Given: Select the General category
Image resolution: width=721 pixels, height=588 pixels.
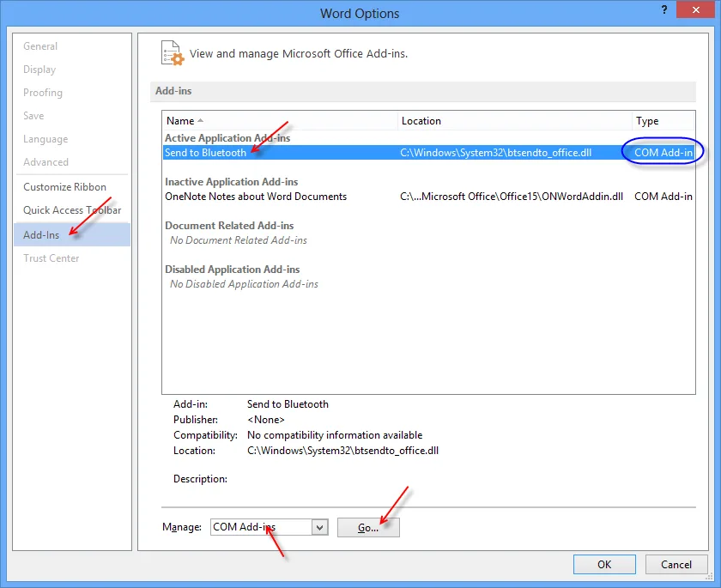Looking at the screenshot, I should point(40,46).
